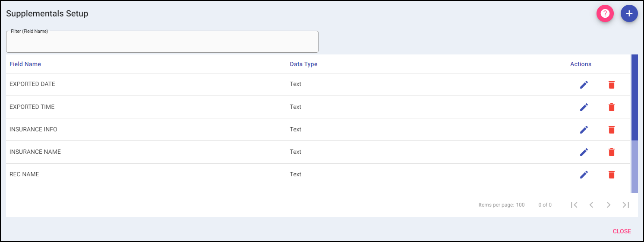This screenshot has height=242, width=644.
Task: Sort by Field Name column header
Action: (25, 64)
